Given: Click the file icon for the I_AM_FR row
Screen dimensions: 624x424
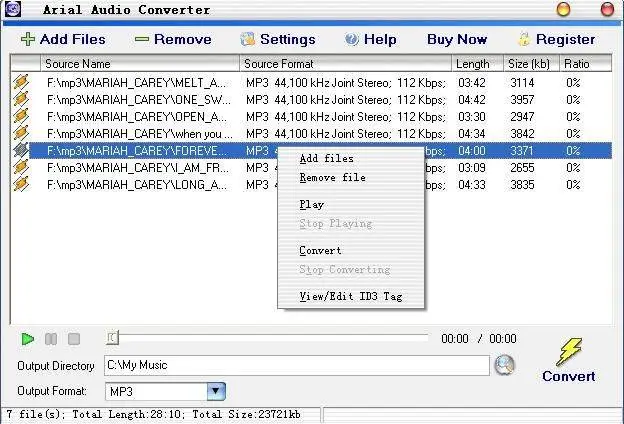Looking at the screenshot, I should (21, 168).
